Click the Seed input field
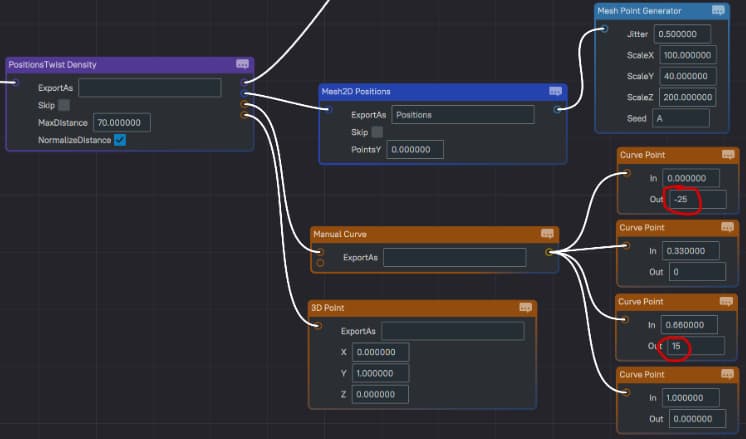 [x=680, y=118]
